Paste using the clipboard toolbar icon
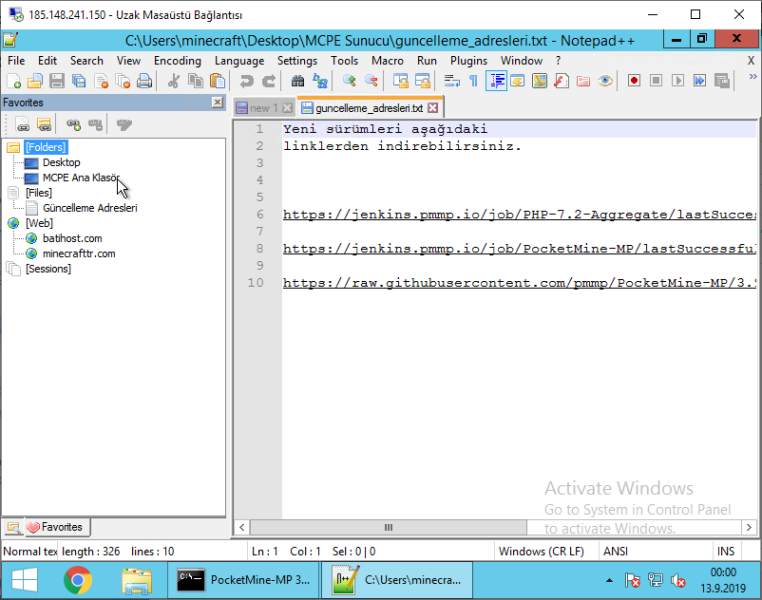The height and width of the screenshot is (600, 762). pyautogui.click(x=217, y=81)
